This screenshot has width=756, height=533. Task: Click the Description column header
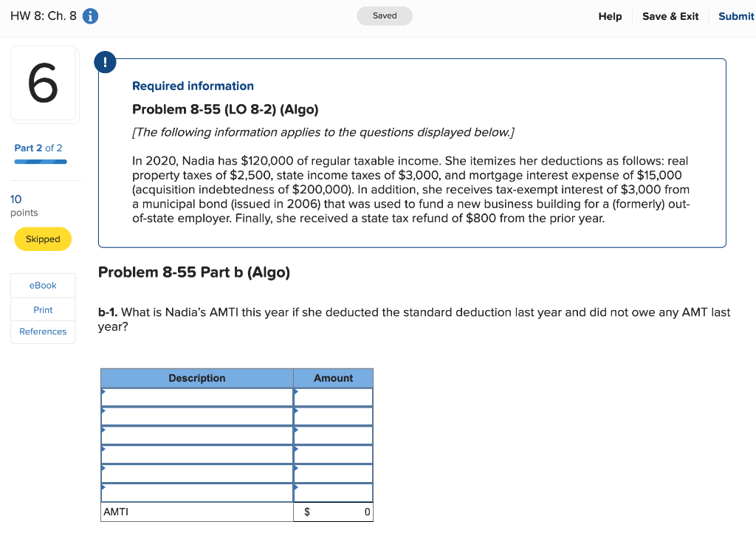[196, 378]
